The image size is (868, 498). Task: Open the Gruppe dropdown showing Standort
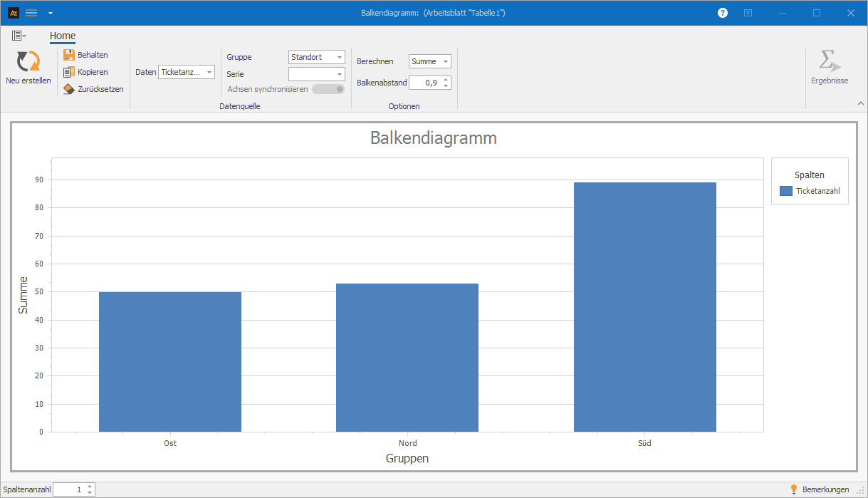coord(340,57)
